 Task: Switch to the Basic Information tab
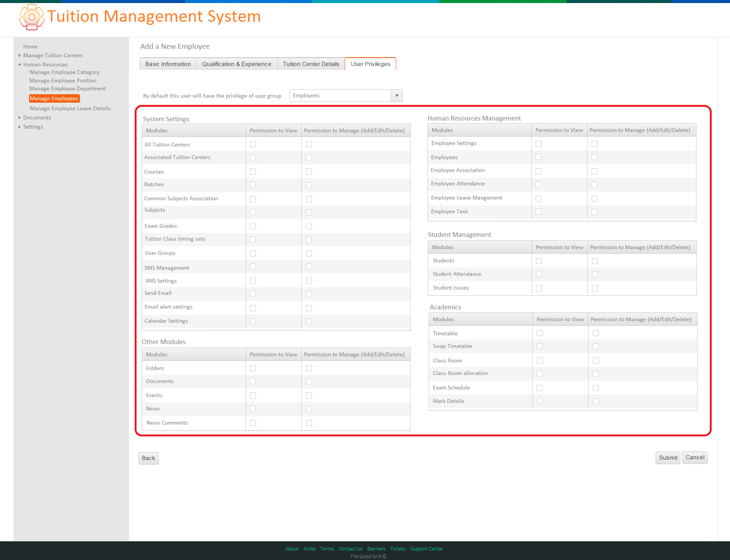point(168,64)
